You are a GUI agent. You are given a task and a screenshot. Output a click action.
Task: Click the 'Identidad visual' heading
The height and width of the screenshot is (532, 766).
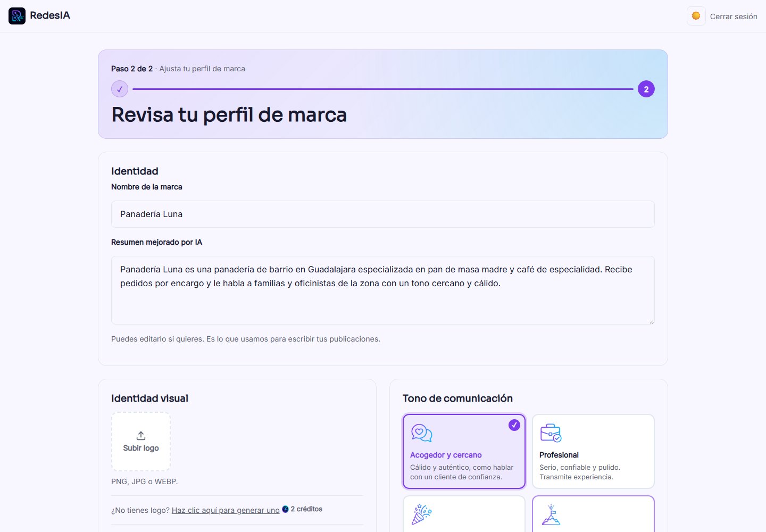(149, 398)
